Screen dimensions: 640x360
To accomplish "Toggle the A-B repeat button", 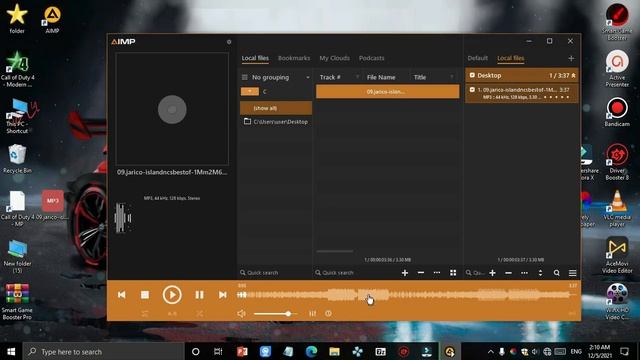I will [172, 313].
